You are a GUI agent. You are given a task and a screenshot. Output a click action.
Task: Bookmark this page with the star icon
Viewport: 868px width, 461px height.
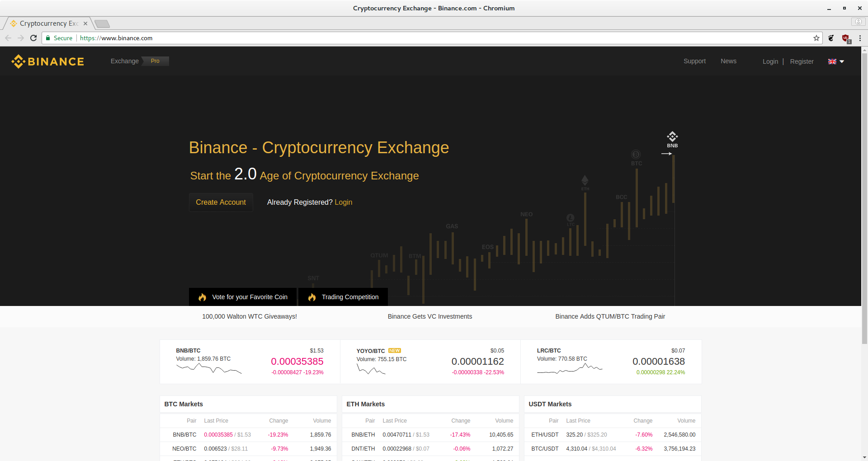(816, 38)
